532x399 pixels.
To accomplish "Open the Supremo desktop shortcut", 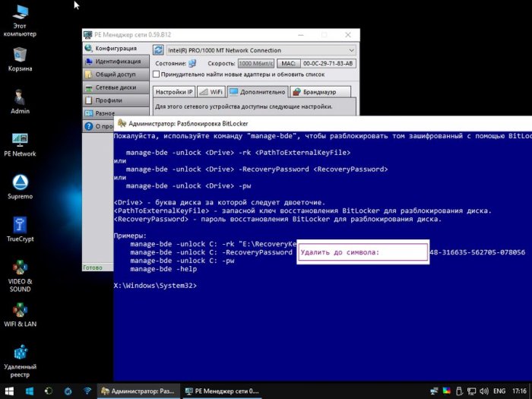I will tap(20, 183).
